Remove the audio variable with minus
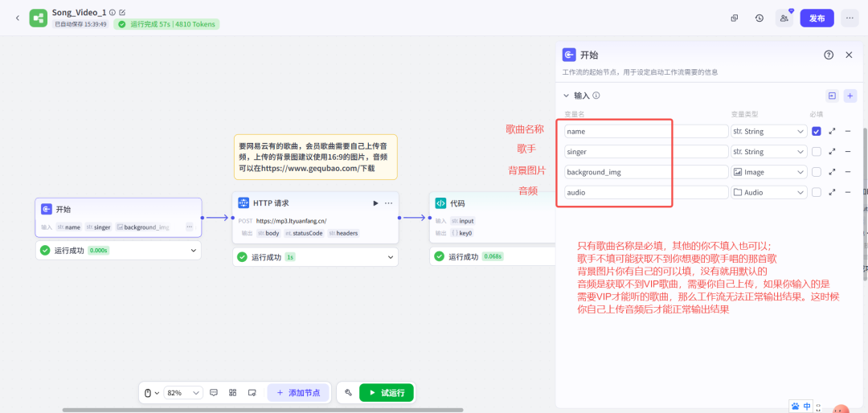Screen dimensions: 868x413 tap(848, 192)
